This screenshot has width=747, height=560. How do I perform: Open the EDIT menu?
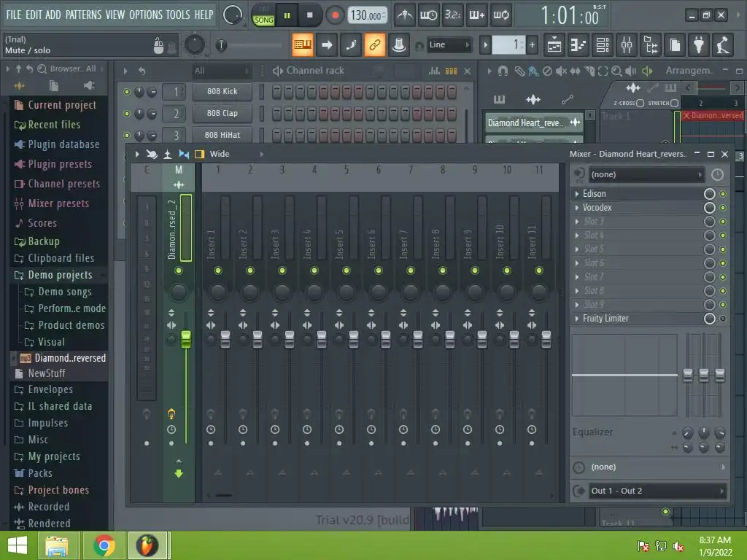pos(34,15)
